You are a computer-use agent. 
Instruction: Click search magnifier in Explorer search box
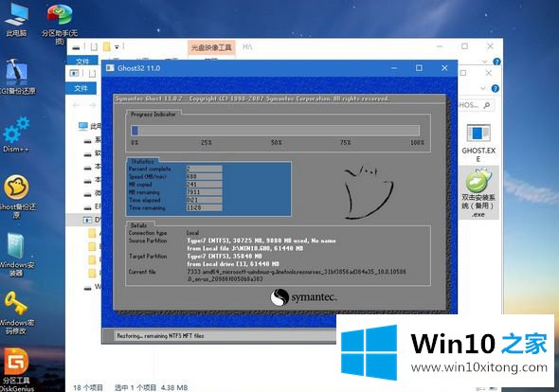(x=487, y=105)
